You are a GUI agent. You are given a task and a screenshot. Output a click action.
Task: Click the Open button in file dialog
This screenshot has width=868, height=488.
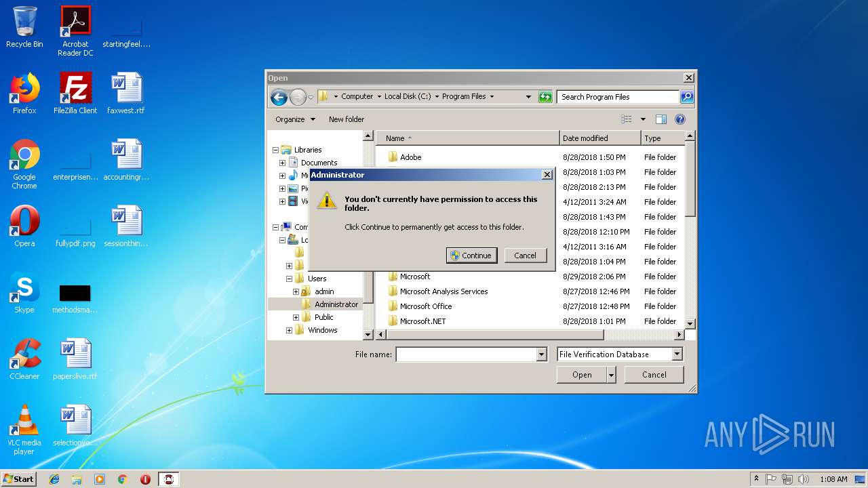pyautogui.click(x=582, y=375)
